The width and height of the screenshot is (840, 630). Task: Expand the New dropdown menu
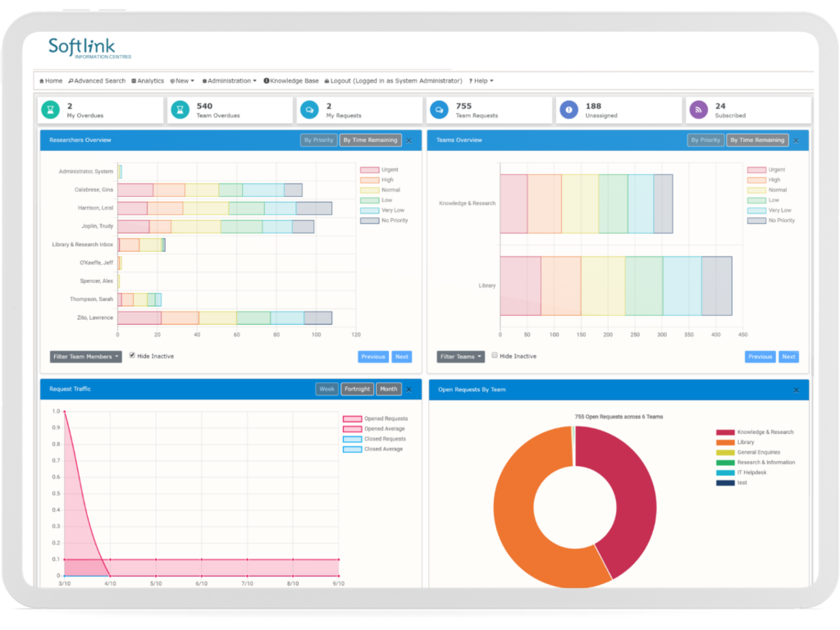coord(182,81)
